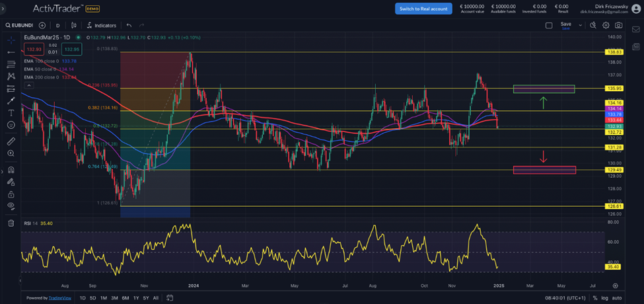Select the Text drawing tool
Viewport: 644px width, 304px height.
point(11,113)
